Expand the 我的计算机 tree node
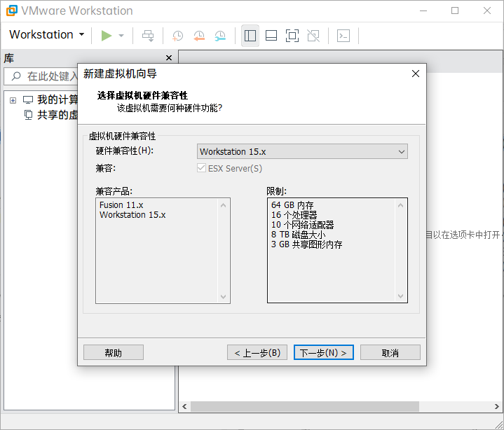Viewport: 504px width, 430px height. click(13, 101)
